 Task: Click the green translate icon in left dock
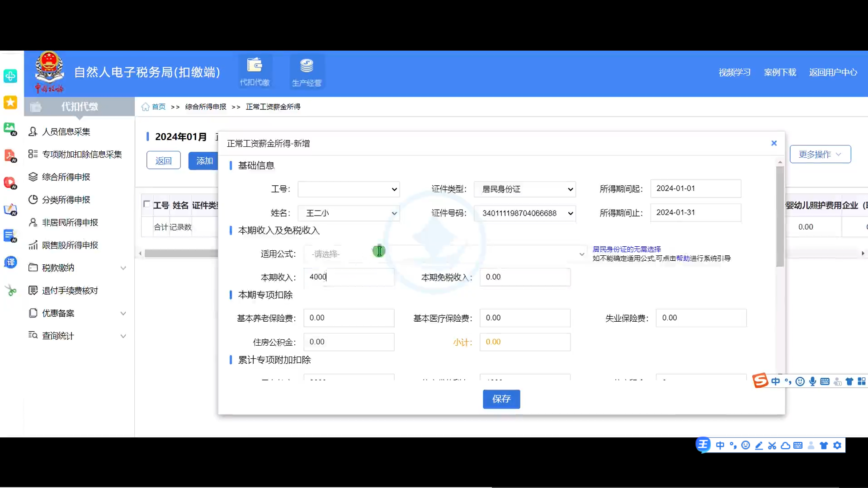click(x=10, y=262)
